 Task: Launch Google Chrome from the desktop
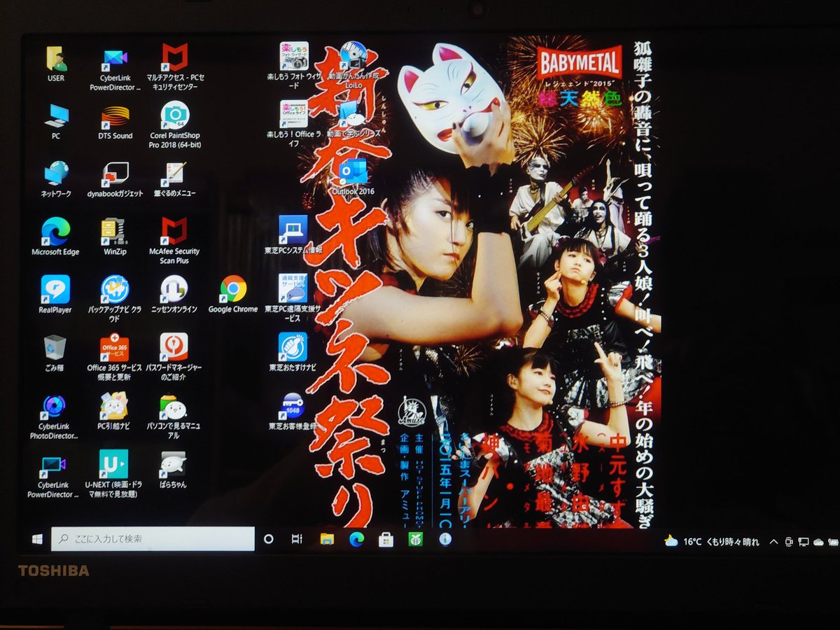[233, 294]
